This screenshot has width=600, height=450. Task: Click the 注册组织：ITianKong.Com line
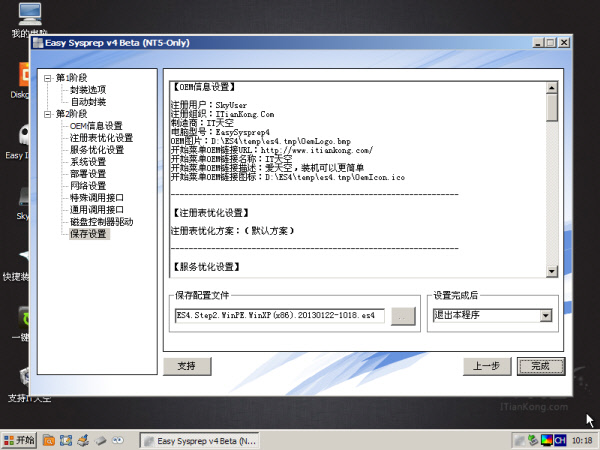(x=222, y=114)
